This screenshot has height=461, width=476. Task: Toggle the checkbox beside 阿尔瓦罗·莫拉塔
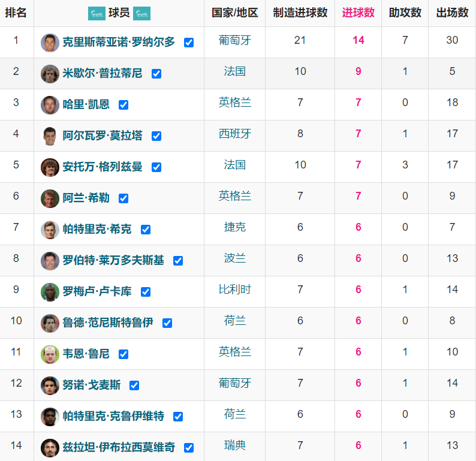tap(156, 136)
